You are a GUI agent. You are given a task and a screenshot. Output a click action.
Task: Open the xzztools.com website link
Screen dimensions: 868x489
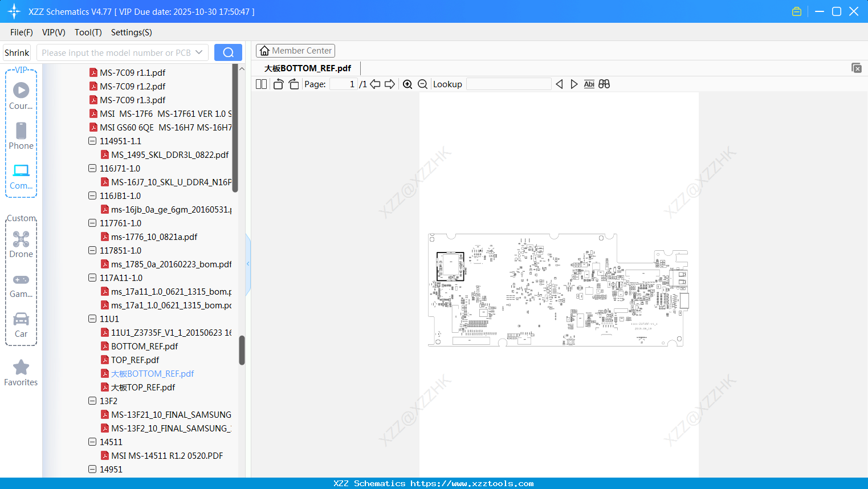pos(472,483)
